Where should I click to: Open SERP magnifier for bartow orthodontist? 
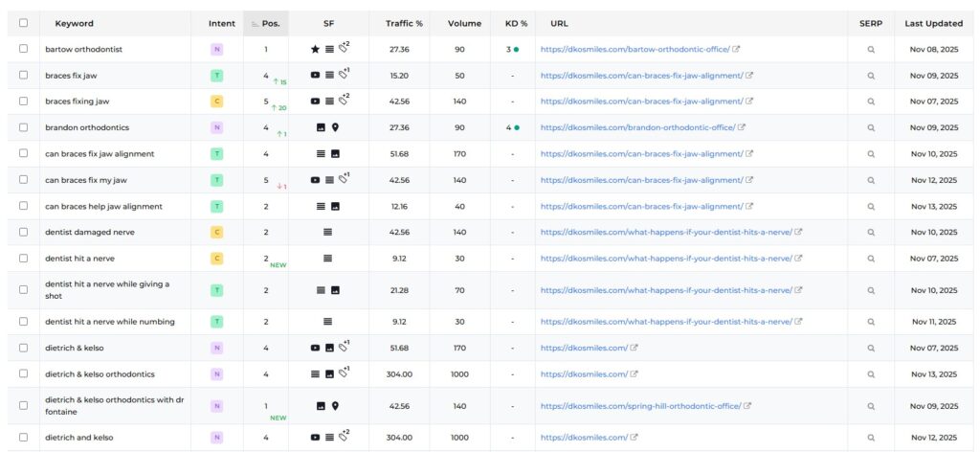pyautogui.click(x=871, y=50)
